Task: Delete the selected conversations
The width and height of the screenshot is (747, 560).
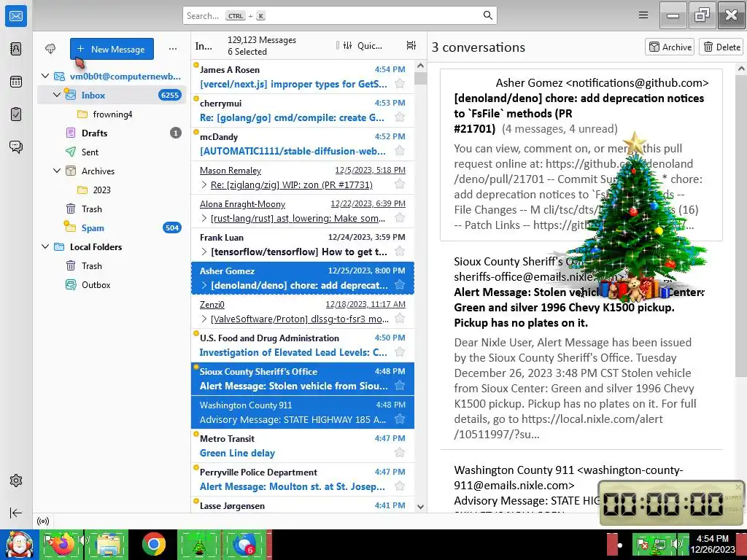Action: tap(721, 47)
